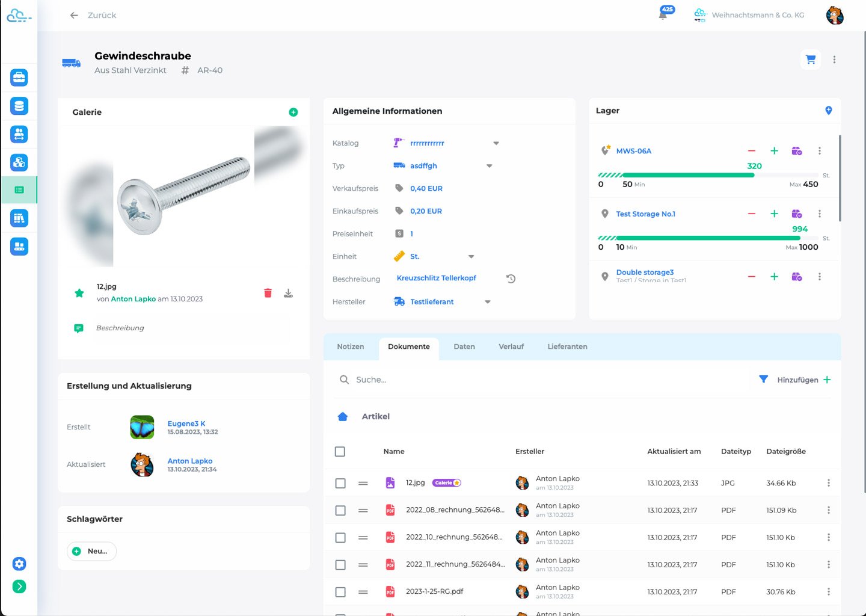The width and height of the screenshot is (866, 616).
Task: Increase stock for Double storage3
Action: click(x=775, y=277)
